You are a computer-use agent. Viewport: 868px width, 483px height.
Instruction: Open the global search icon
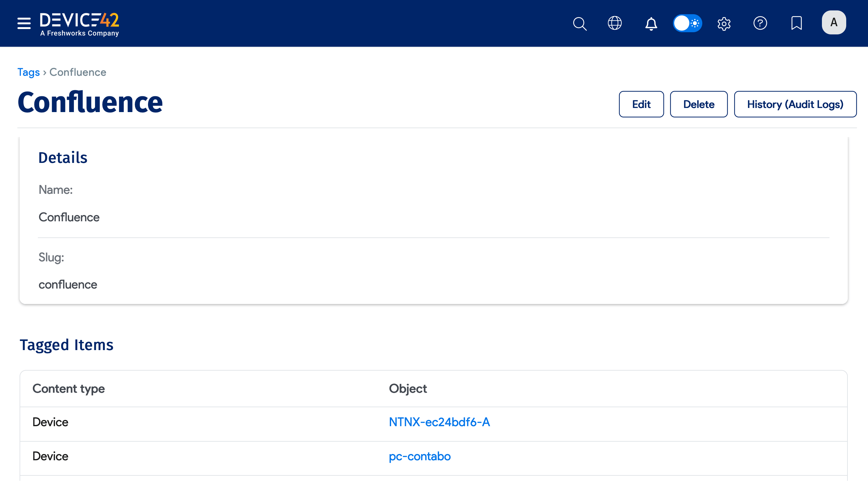580,24
